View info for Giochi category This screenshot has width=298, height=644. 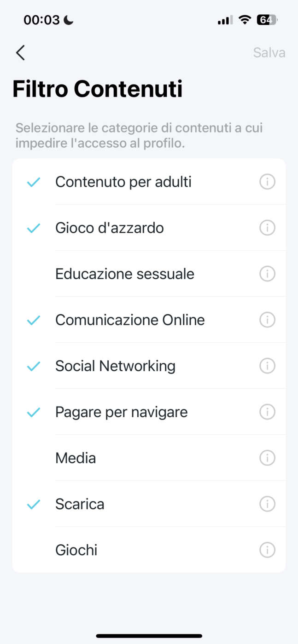[x=267, y=550]
